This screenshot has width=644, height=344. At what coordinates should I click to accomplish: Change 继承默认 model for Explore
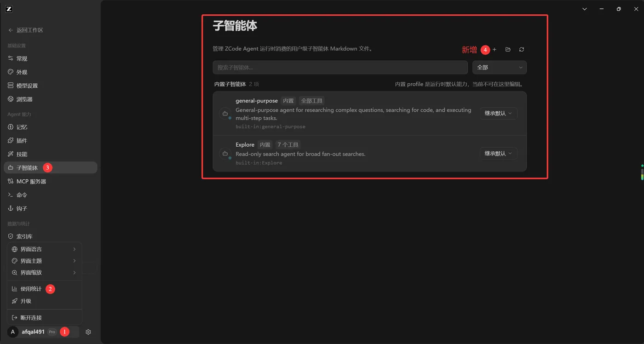(x=499, y=154)
